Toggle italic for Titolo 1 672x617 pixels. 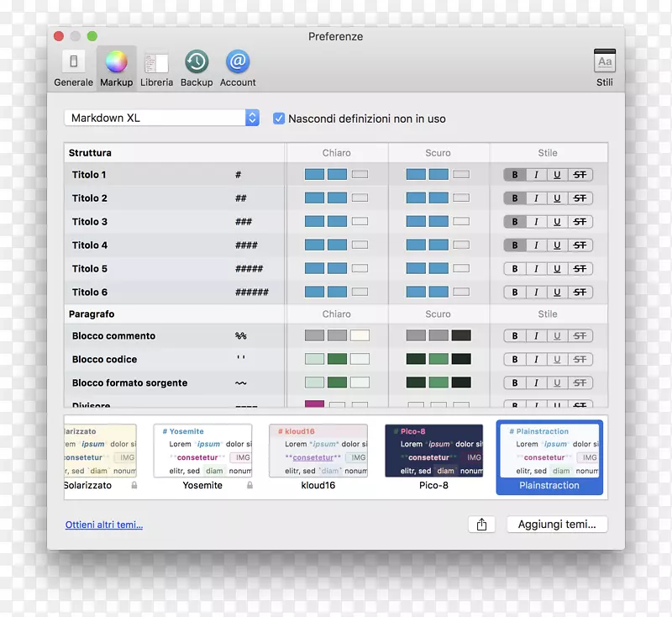pyautogui.click(x=536, y=175)
